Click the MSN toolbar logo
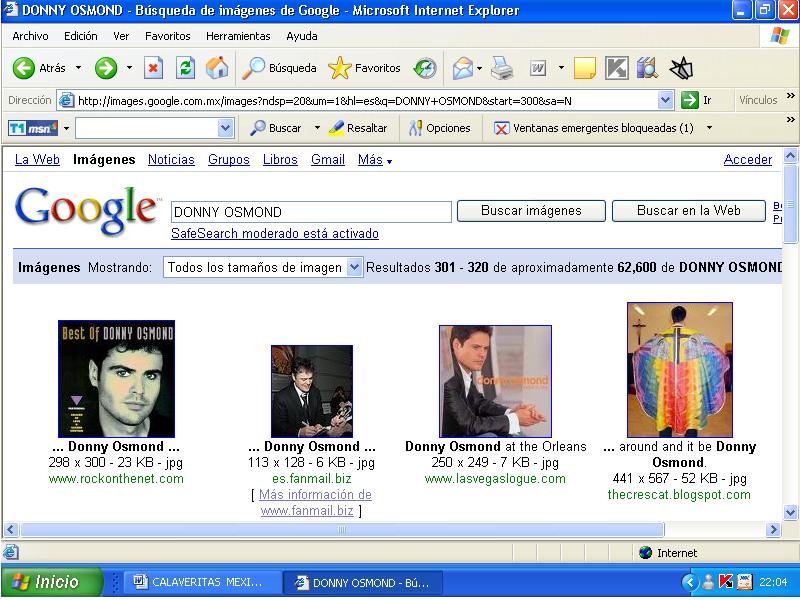Screen dimensions: 800x600 point(33,128)
